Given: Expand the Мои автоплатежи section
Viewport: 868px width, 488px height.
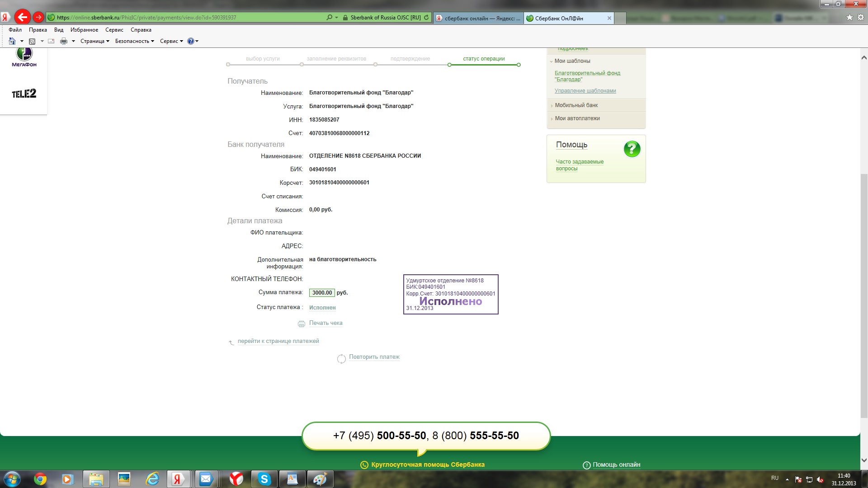Looking at the screenshot, I should tap(577, 118).
